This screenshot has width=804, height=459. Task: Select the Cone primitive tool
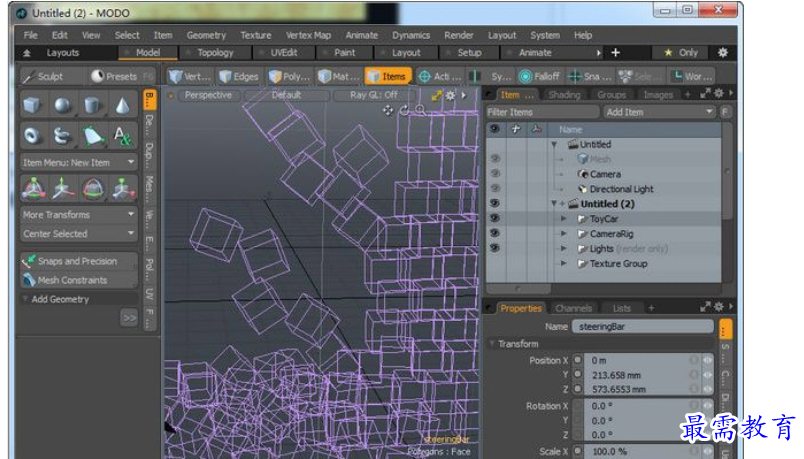122,106
